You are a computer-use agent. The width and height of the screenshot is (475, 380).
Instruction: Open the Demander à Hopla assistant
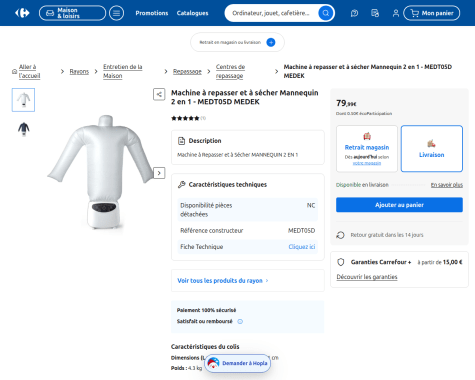point(237,363)
